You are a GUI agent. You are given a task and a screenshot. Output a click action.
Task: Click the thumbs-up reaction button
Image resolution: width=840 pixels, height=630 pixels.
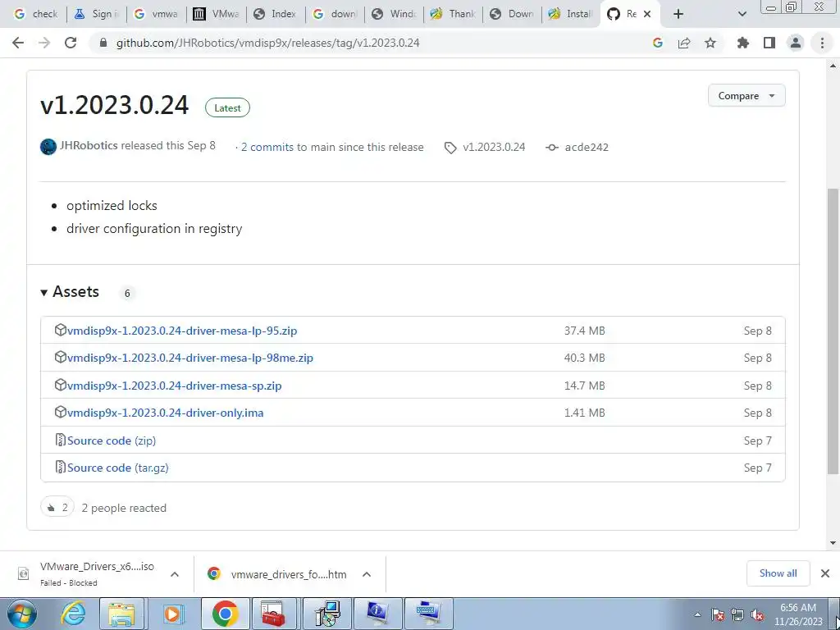pos(57,507)
